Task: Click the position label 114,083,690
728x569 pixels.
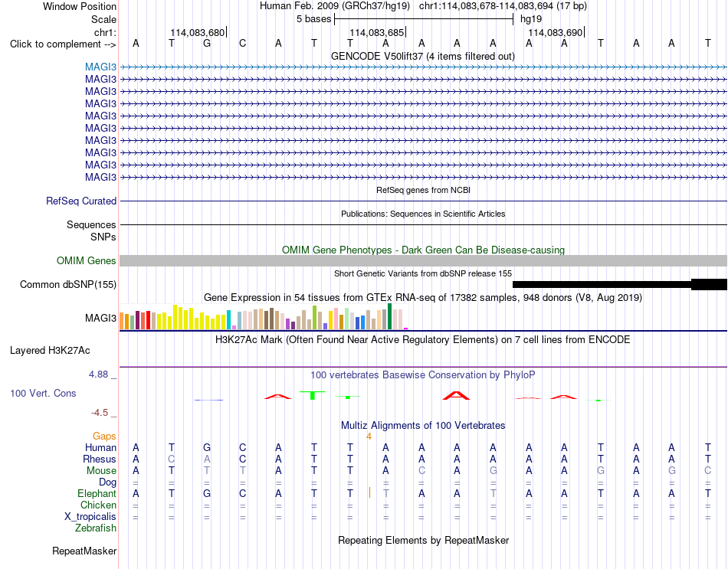Action: point(556,32)
